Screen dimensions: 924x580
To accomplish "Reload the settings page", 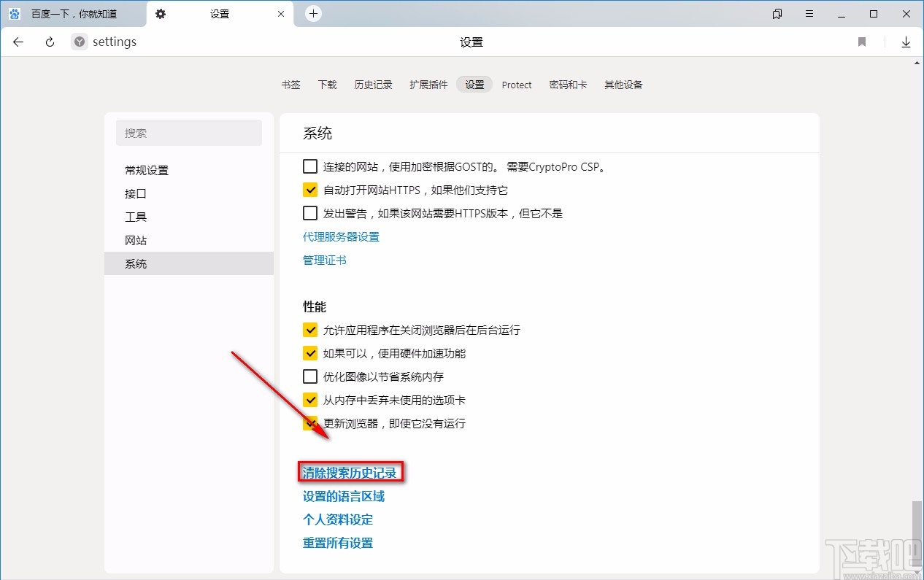I will [49, 42].
